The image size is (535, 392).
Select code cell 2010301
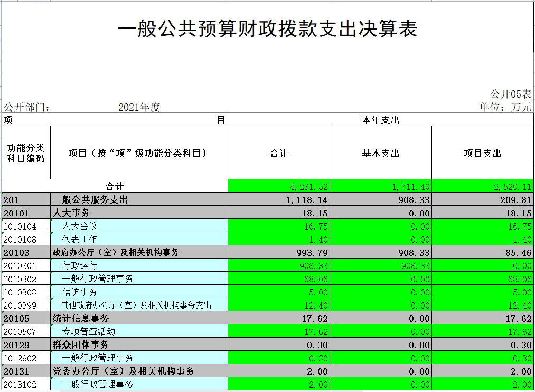click(26, 265)
